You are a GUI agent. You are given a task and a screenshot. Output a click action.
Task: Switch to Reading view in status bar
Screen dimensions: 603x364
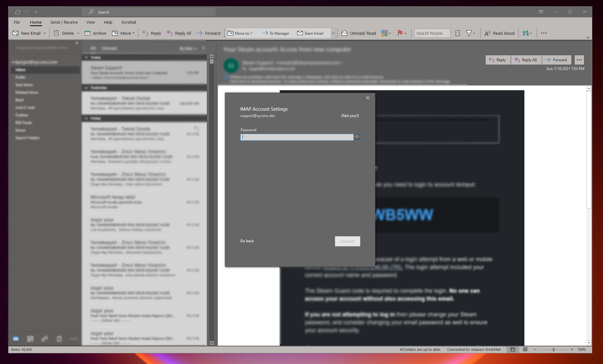(525, 349)
